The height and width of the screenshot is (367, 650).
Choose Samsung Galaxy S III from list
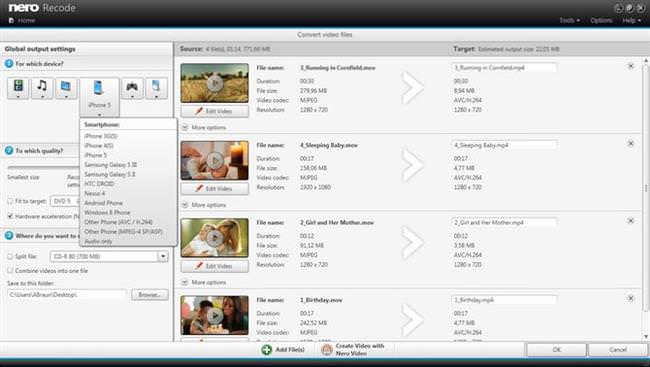click(x=110, y=165)
